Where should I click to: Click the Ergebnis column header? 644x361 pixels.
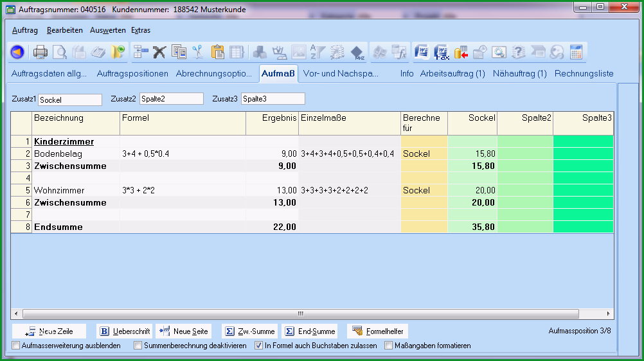[272, 123]
